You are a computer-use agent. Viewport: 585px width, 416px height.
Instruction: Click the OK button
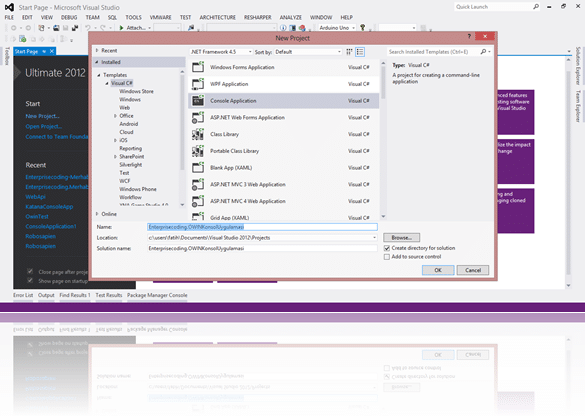click(x=438, y=270)
